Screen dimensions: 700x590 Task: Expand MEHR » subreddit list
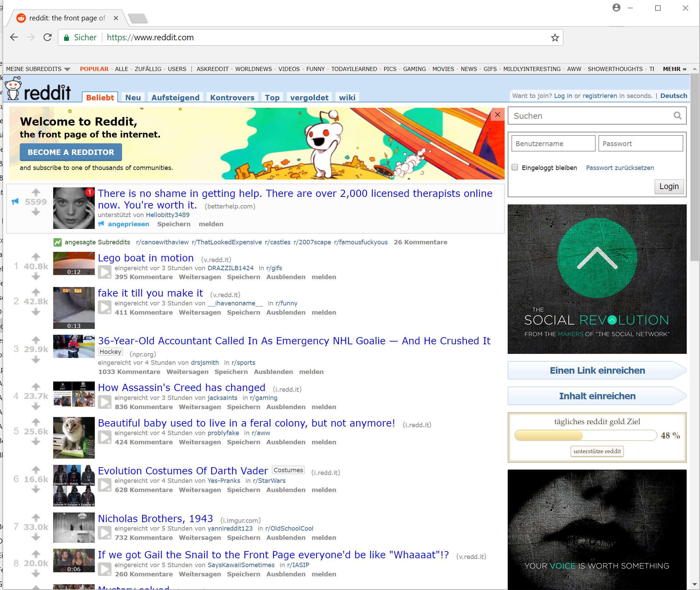pyautogui.click(x=674, y=69)
